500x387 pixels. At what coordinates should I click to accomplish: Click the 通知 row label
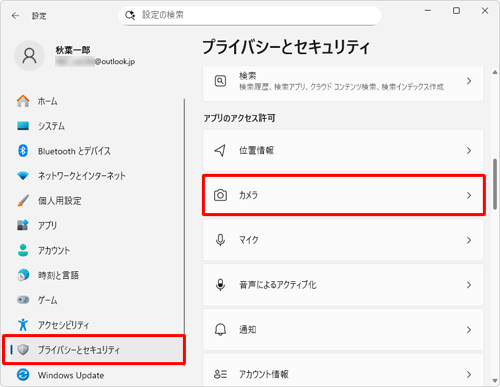248,330
